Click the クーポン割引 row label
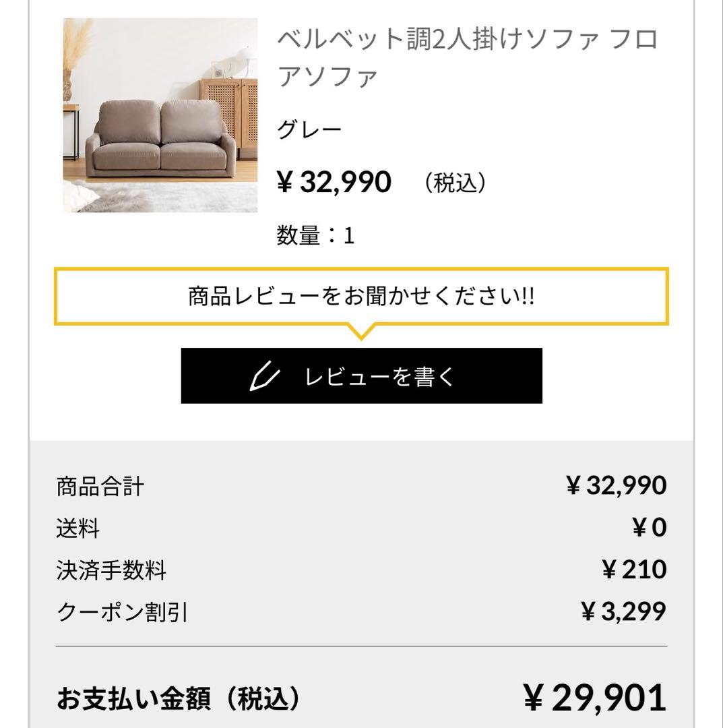Screen dimensions: 723x728 pyautogui.click(x=122, y=613)
